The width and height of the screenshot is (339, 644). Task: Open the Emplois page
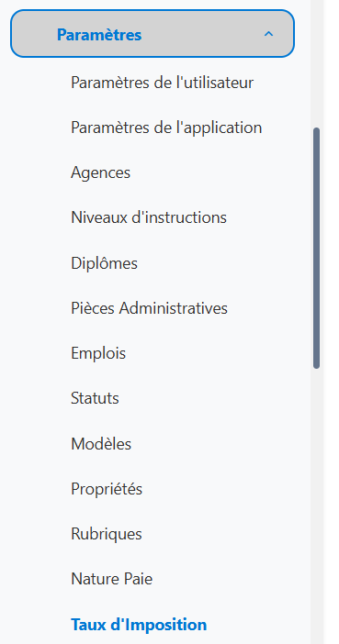click(98, 353)
